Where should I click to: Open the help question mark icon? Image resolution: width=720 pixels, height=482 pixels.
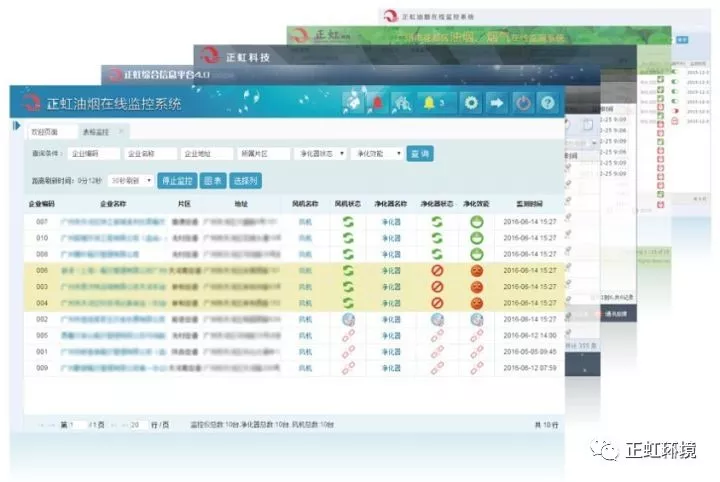[547, 103]
